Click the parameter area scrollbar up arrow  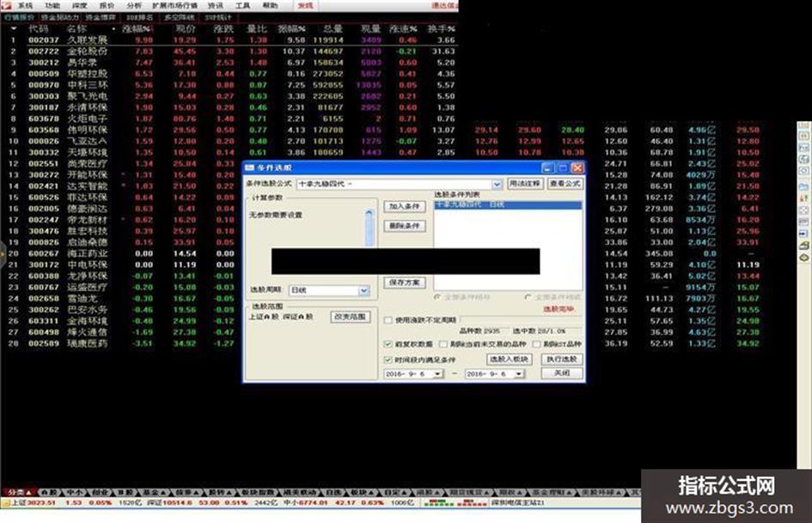click(369, 212)
